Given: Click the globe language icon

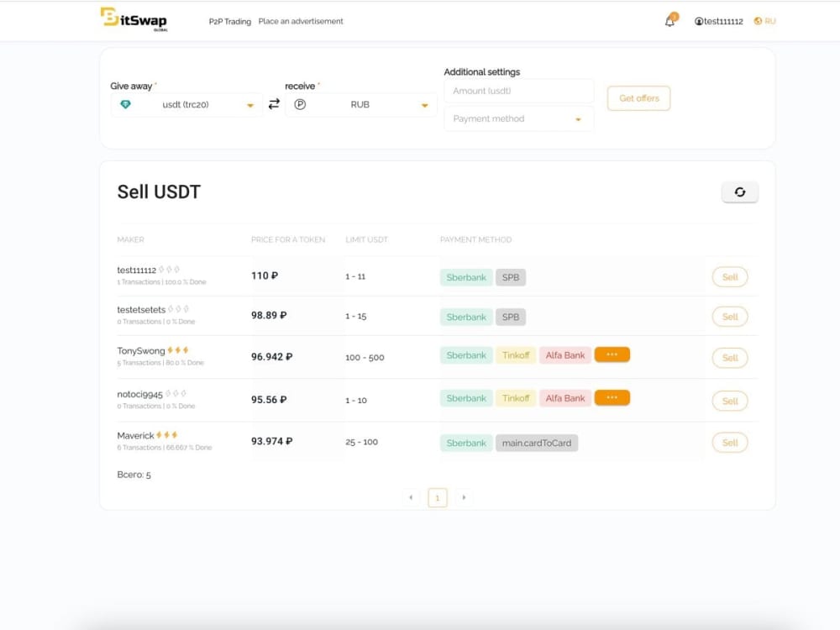Looking at the screenshot, I should pos(758,22).
